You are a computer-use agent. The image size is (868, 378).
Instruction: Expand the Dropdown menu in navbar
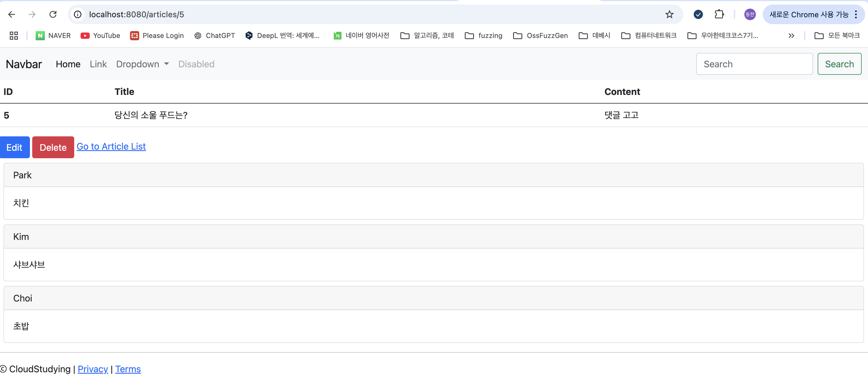point(143,64)
